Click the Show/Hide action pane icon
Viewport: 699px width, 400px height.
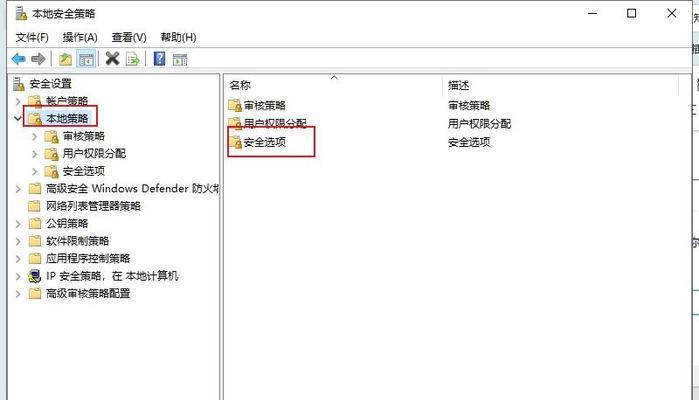click(180, 59)
